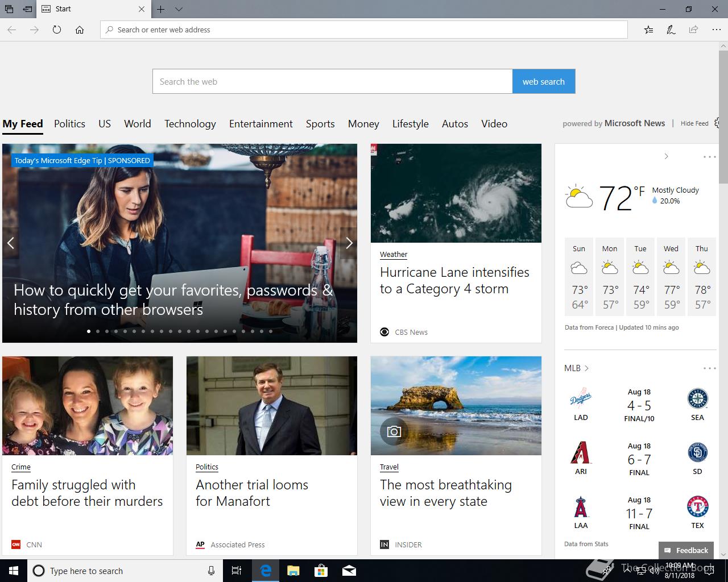Click the San Diego Padres logo
This screenshot has width=728, height=582.
click(x=697, y=453)
